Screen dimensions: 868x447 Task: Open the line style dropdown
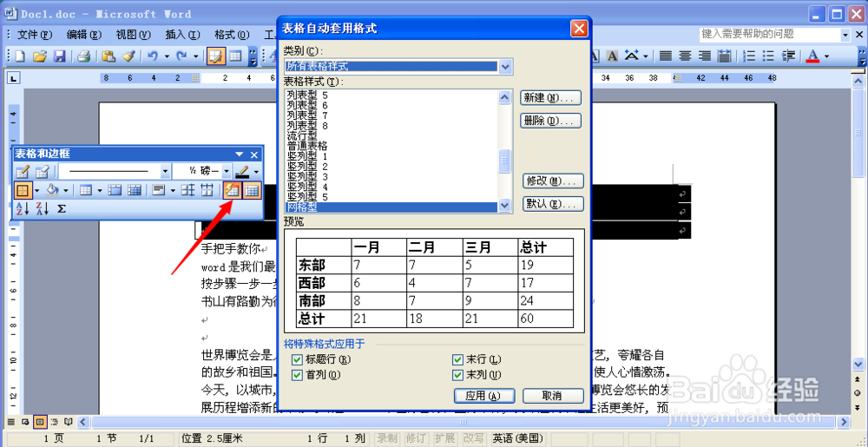tap(165, 172)
